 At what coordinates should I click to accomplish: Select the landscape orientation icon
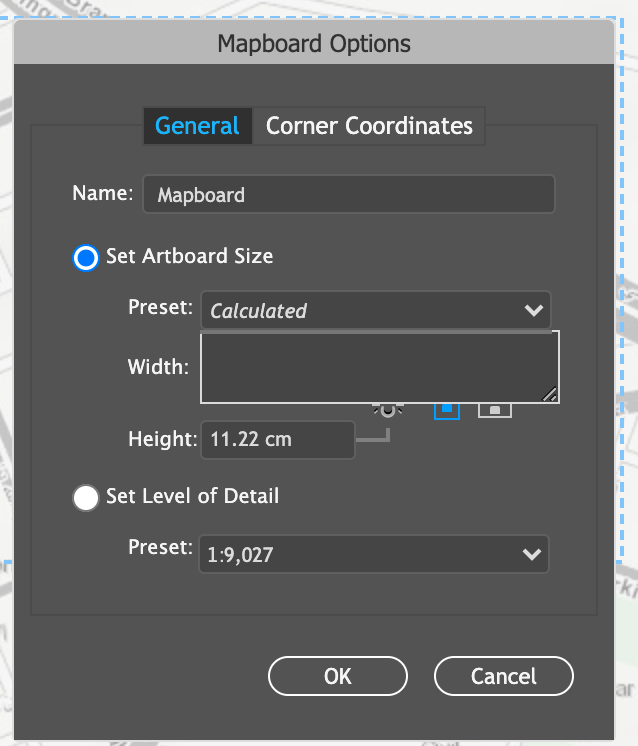click(495, 409)
